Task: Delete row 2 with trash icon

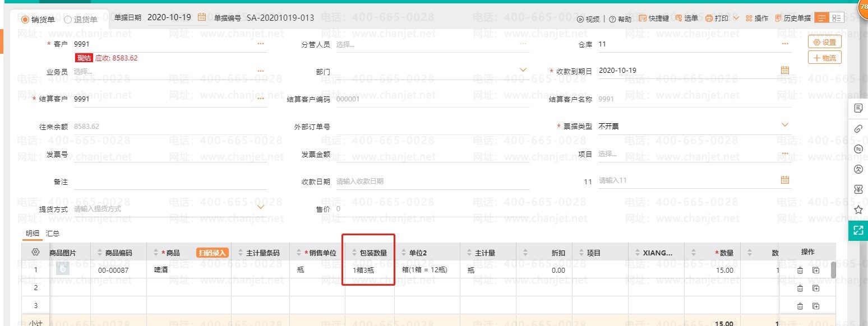Action: 800,288
